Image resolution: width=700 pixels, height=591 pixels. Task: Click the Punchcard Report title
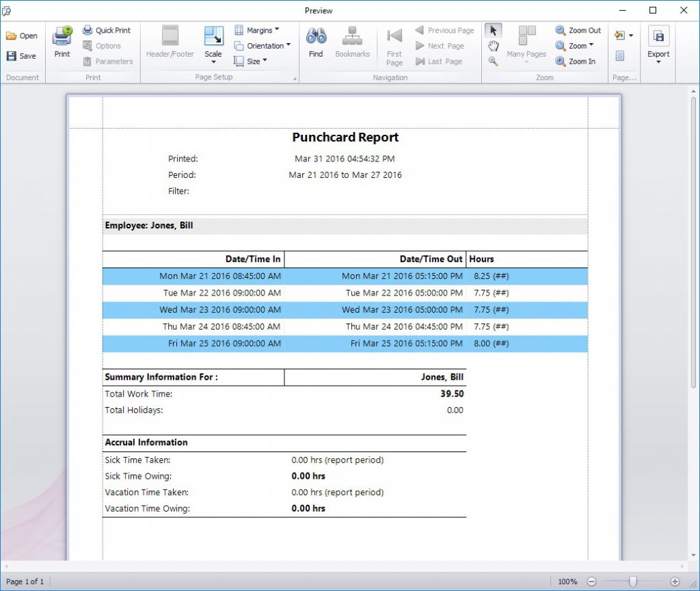[345, 137]
